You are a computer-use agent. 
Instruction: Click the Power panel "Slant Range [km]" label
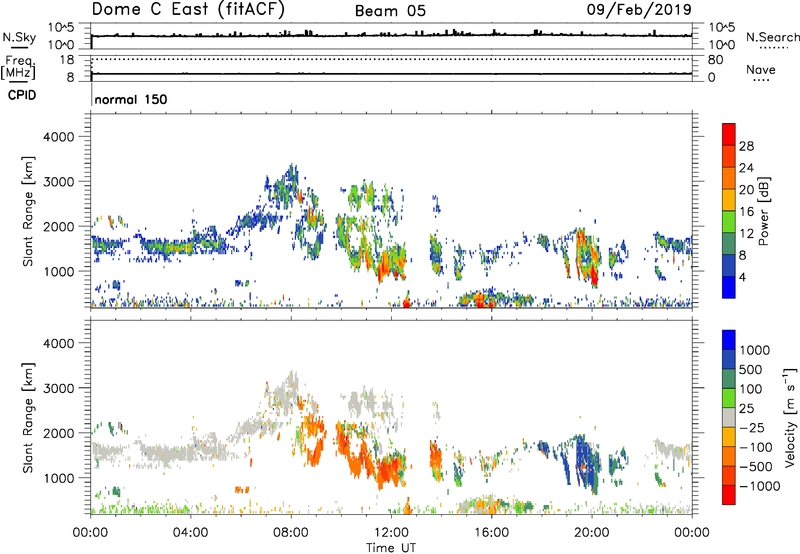28,211
